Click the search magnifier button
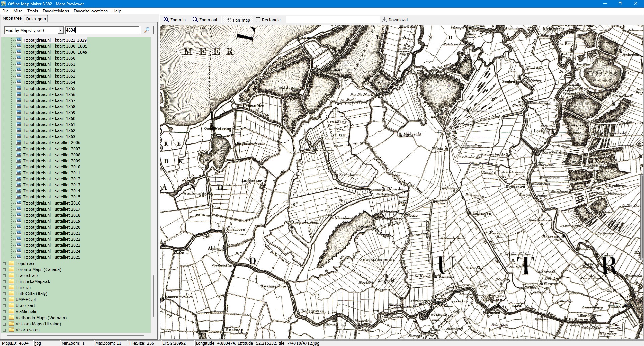644x346 pixels. click(x=147, y=30)
